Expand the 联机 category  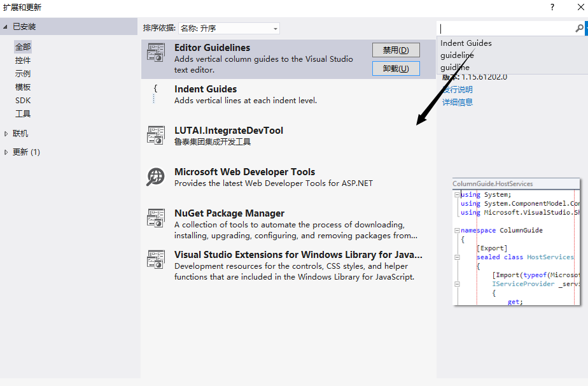6,134
